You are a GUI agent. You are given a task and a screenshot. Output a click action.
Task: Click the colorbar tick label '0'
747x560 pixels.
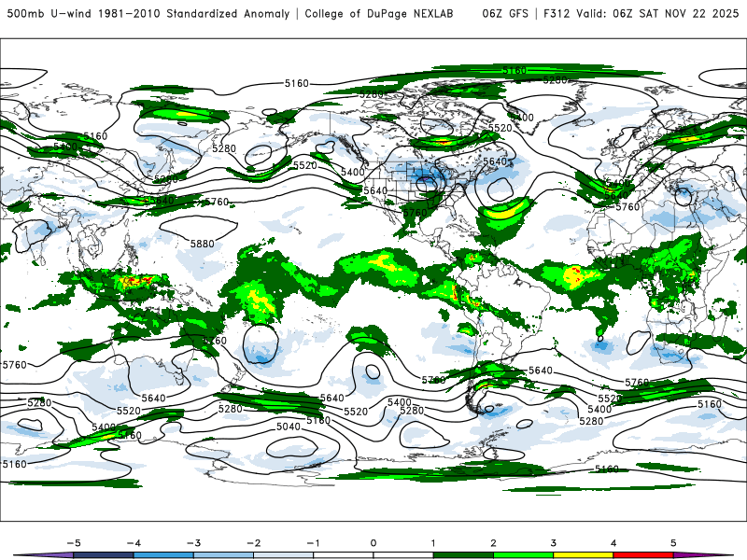click(x=373, y=543)
